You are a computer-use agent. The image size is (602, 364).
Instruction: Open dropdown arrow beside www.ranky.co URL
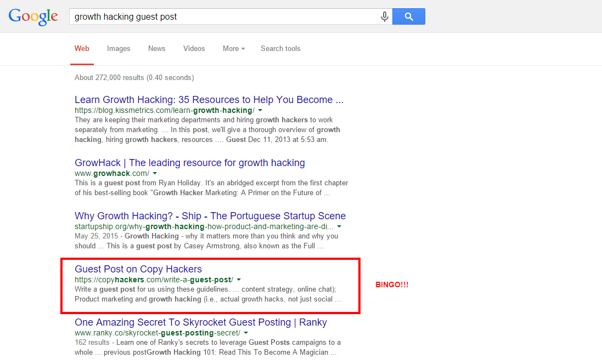coord(246,333)
